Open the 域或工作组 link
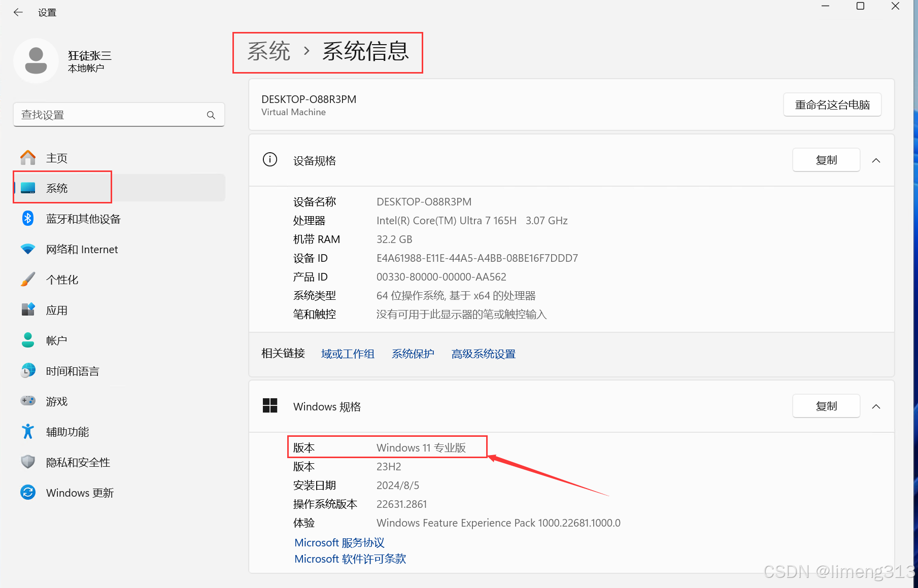The width and height of the screenshot is (918, 588). (348, 354)
